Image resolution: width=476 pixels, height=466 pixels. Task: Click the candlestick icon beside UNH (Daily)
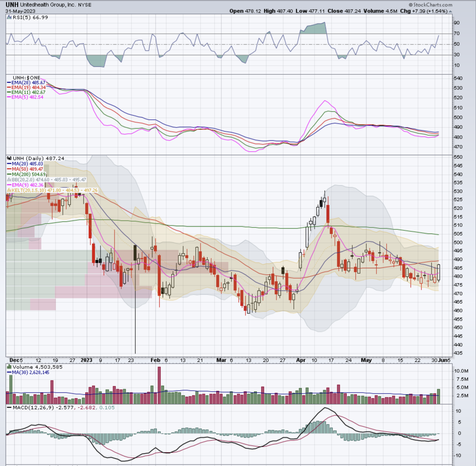point(9,158)
